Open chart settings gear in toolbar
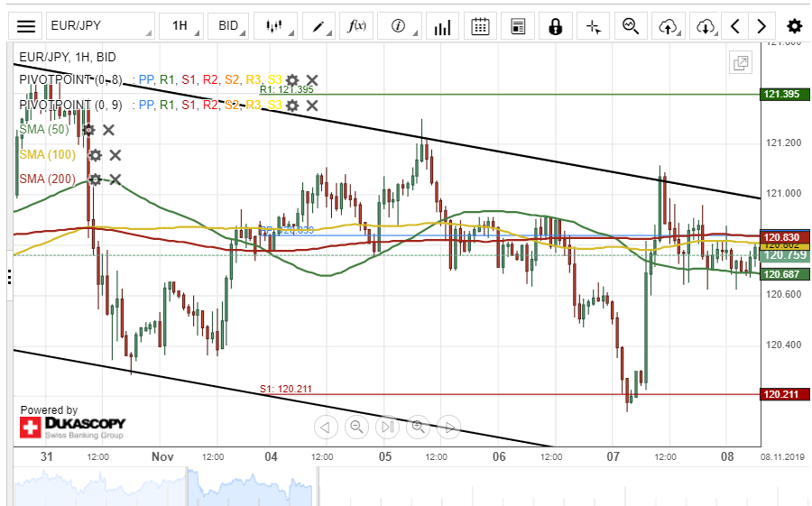This screenshot has width=812, height=506. (x=794, y=26)
